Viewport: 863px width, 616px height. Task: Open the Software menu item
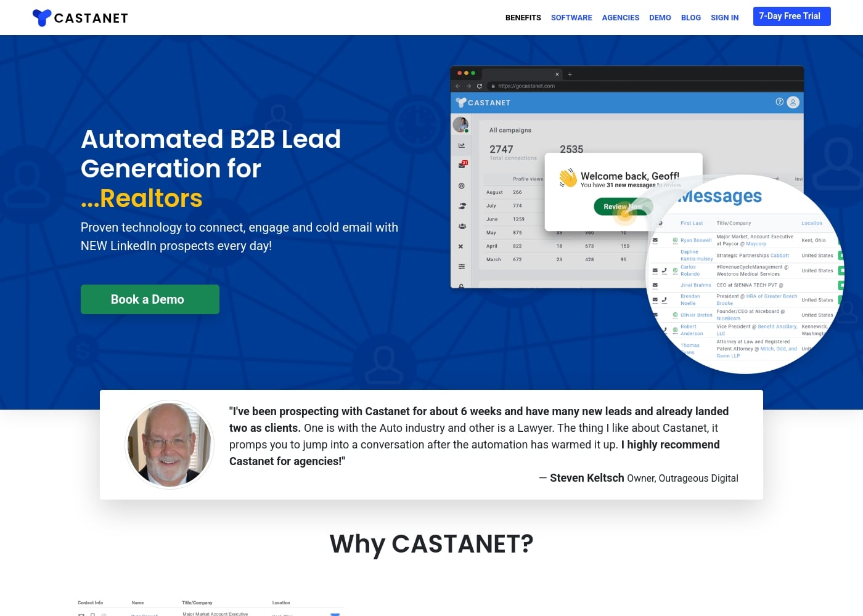click(x=571, y=18)
